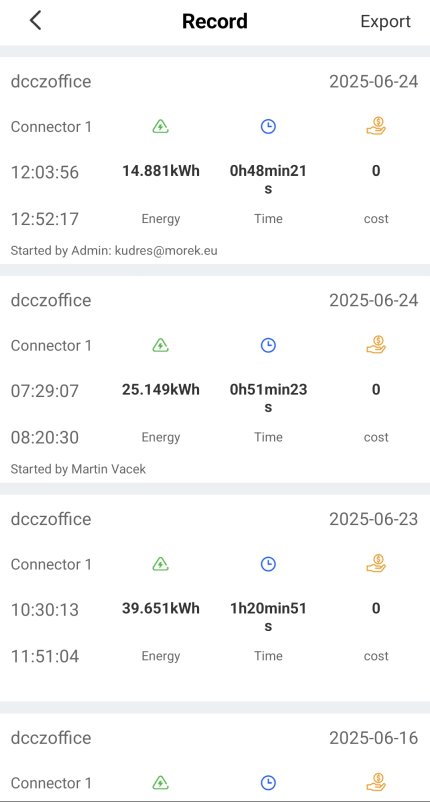Tap orange cost icon in 2025-06-23 record
This screenshot has width=430, height=802.
376,564
